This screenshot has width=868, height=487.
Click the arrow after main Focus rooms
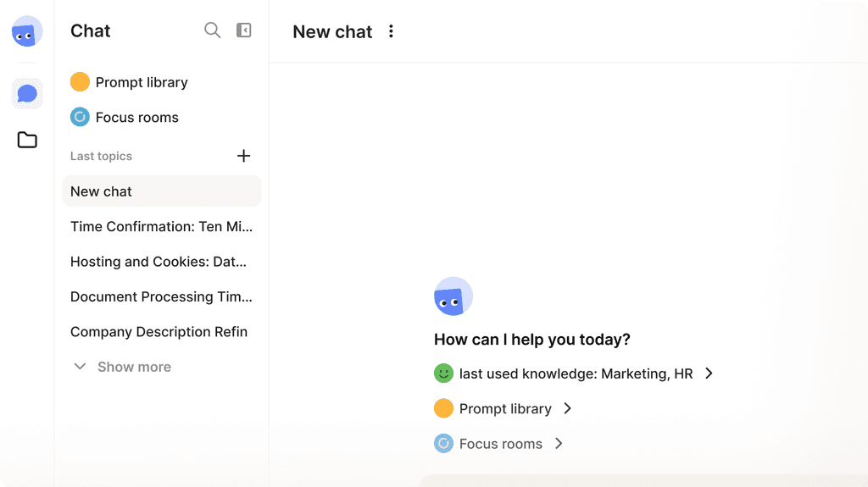pos(559,443)
